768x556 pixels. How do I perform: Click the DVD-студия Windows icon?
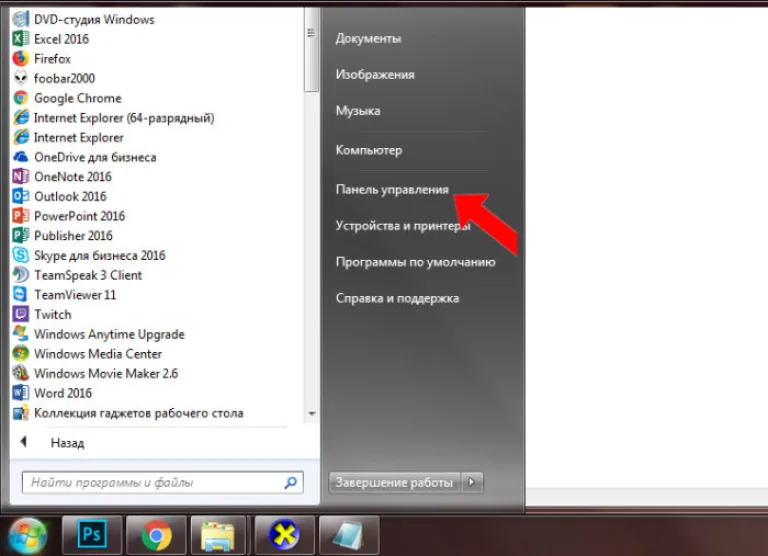(x=21, y=19)
